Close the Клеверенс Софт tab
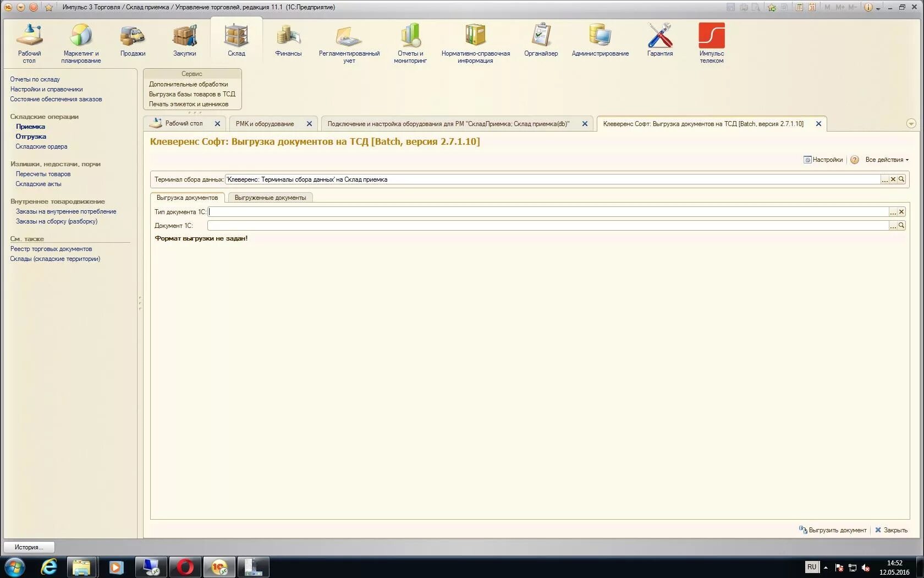The height and width of the screenshot is (578, 924). pyautogui.click(x=818, y=124)
